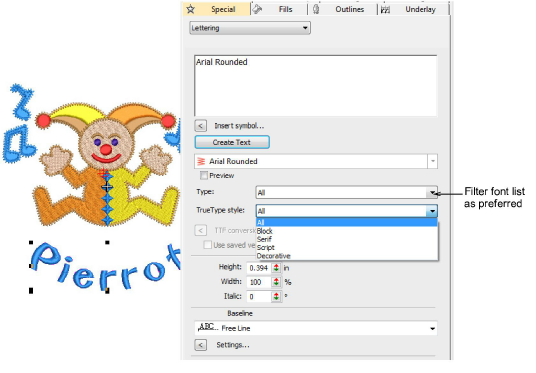536x373 pixels.
Task: Click the Fills tab bucket icon
Action: (257, 9)
